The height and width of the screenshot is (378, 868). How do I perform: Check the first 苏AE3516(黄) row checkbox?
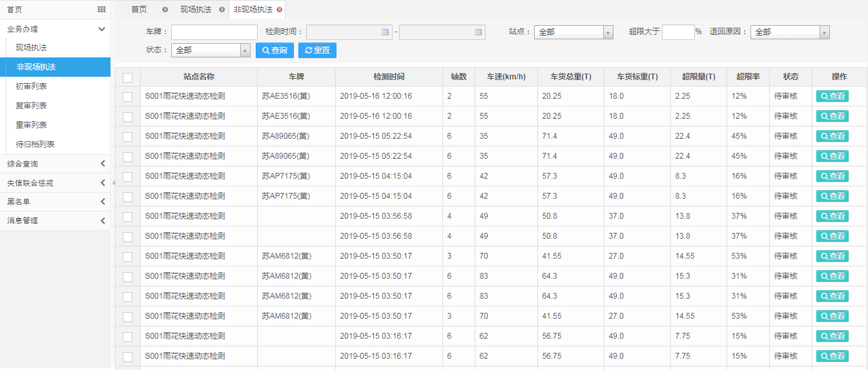(127, 97)
